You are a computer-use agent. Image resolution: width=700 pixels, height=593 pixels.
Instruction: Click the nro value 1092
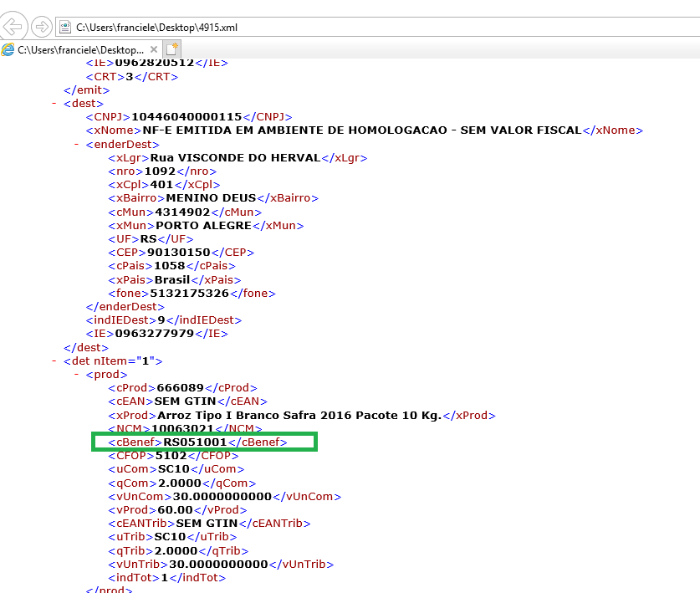pos(160,171)
